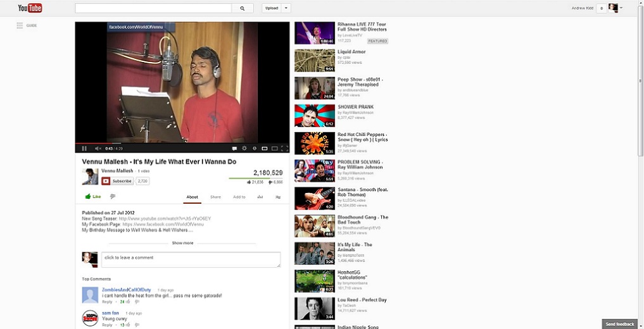The image size is (644, 329).
Task: Open Peep Show Jeremy Therapised thumbnail
Action: pos(315,88)
